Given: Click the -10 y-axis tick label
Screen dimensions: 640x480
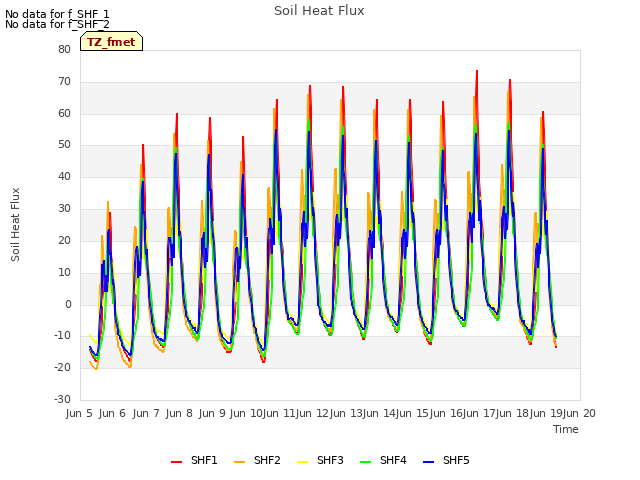Looking at the screenshot, I should point(62,336).
